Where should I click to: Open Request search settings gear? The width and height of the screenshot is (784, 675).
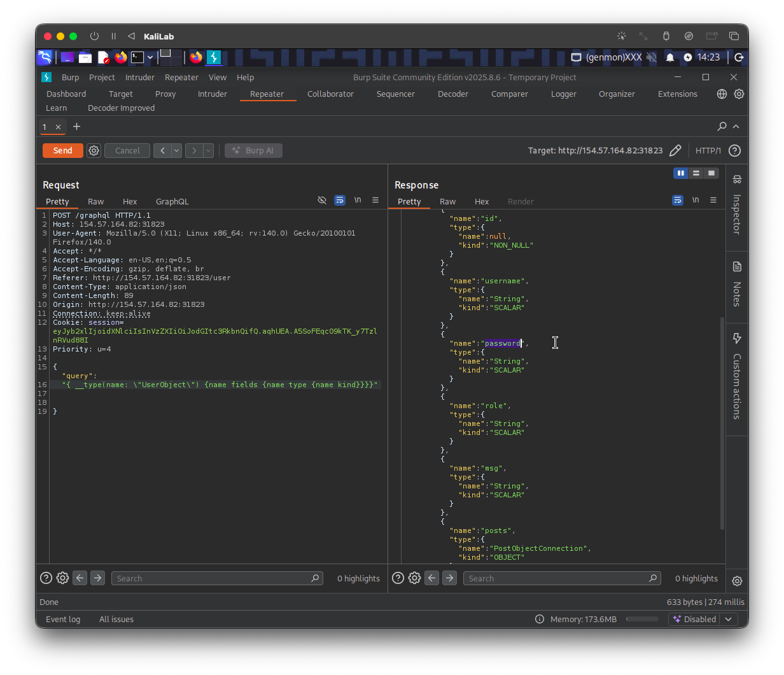pyautogui.click(x=62, y=578)
